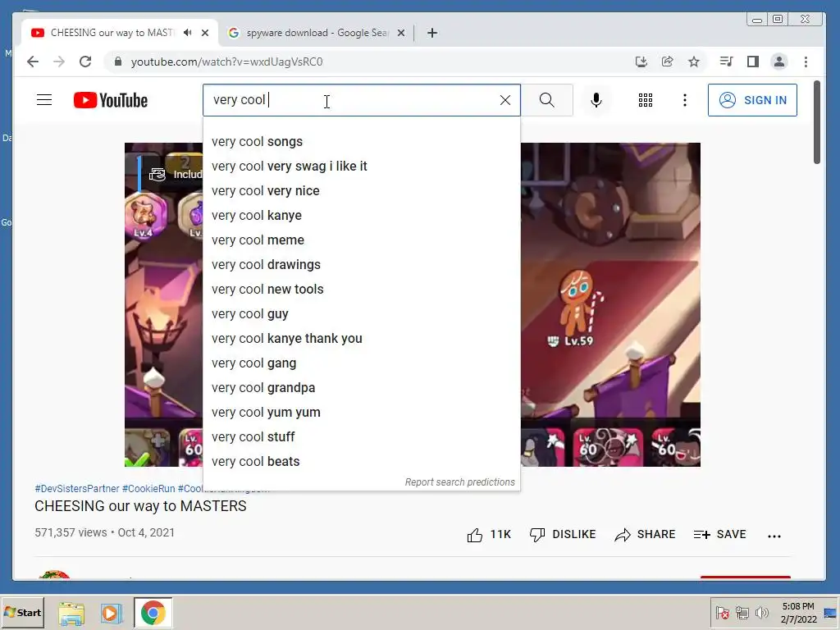Pick the 'very cool kanye' suggestion
840x630 pixels.
coord(362,216)
